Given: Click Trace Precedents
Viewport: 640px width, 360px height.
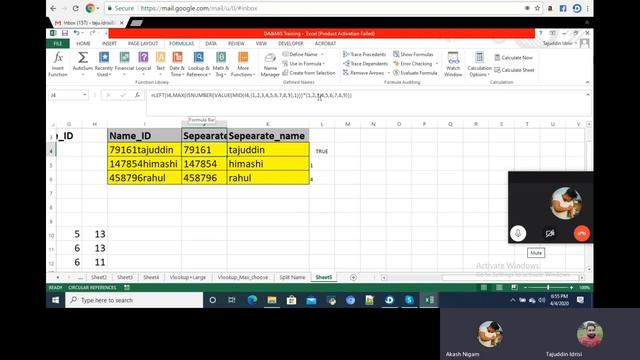Looking at the screenshot, I should [x=364, y=54].
